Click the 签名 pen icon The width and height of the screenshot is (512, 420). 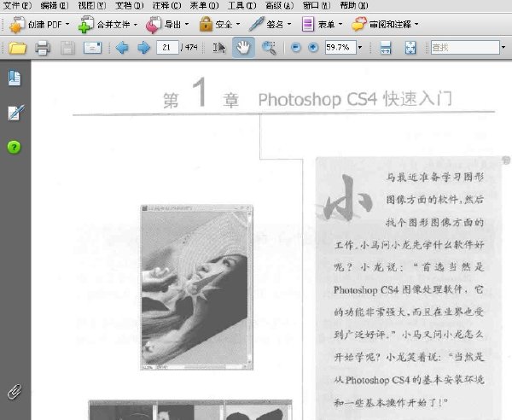257,24
